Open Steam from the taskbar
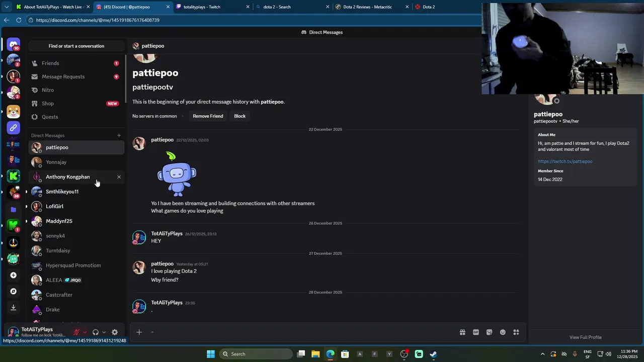 click(x=433, y=354)
